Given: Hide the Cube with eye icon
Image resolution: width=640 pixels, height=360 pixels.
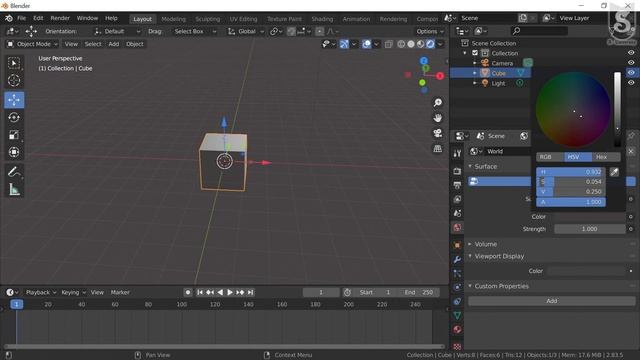Looking at the screenshot, I should click(631, 73).
